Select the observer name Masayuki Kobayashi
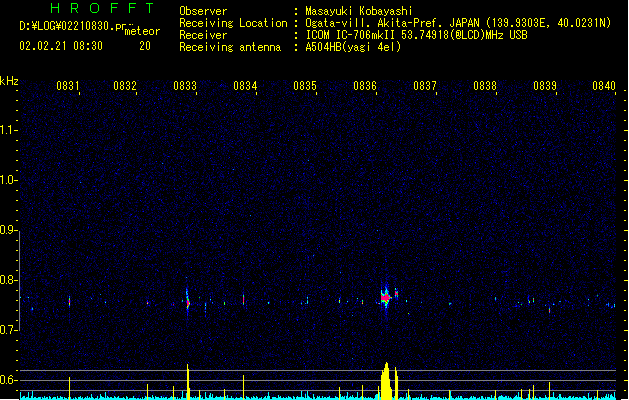The image size is (629, 400). 359,11
